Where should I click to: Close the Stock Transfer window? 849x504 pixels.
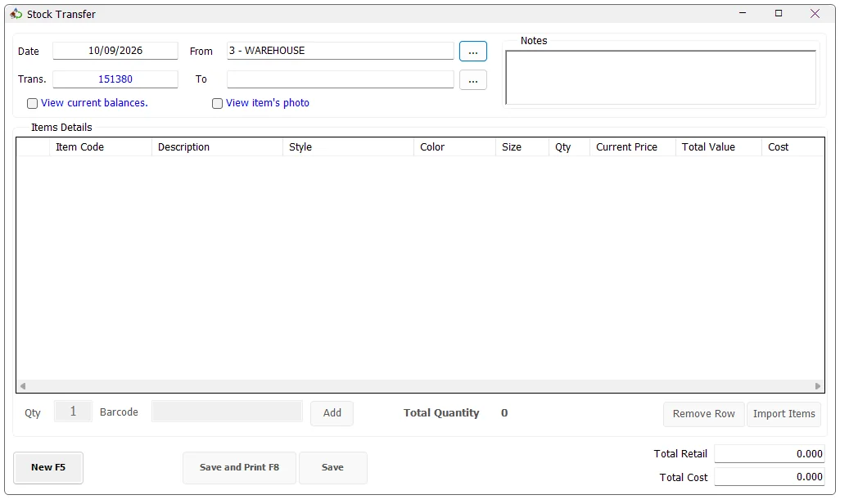[x=815, y=14]
